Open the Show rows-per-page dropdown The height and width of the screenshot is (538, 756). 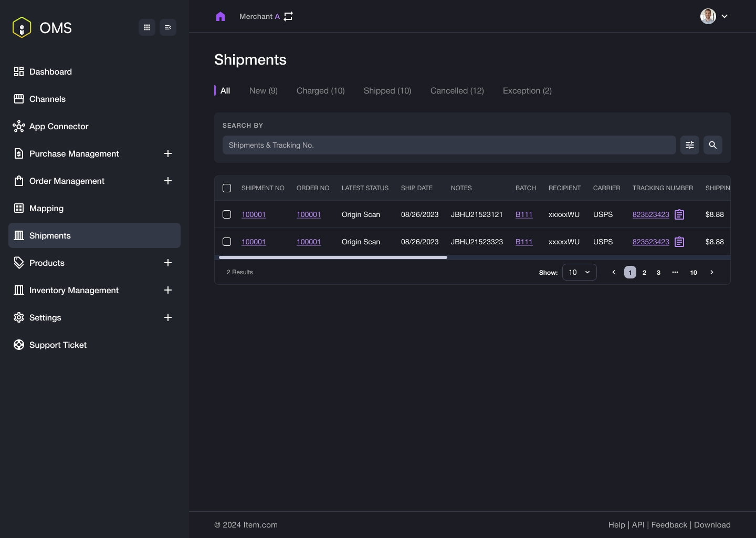[x=579, y=272]
